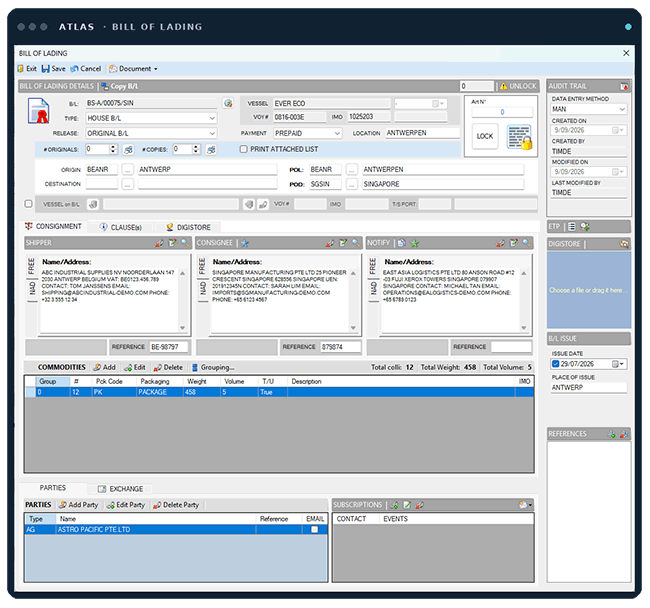This screenshot has width=650, height=608.
Task: Save the bill of lading
Action: point(53,69)
